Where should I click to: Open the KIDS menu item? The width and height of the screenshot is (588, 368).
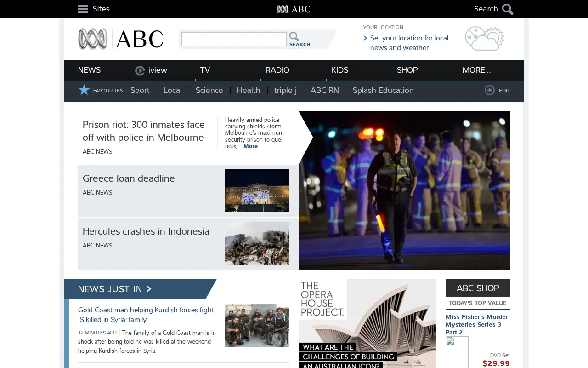339,70
